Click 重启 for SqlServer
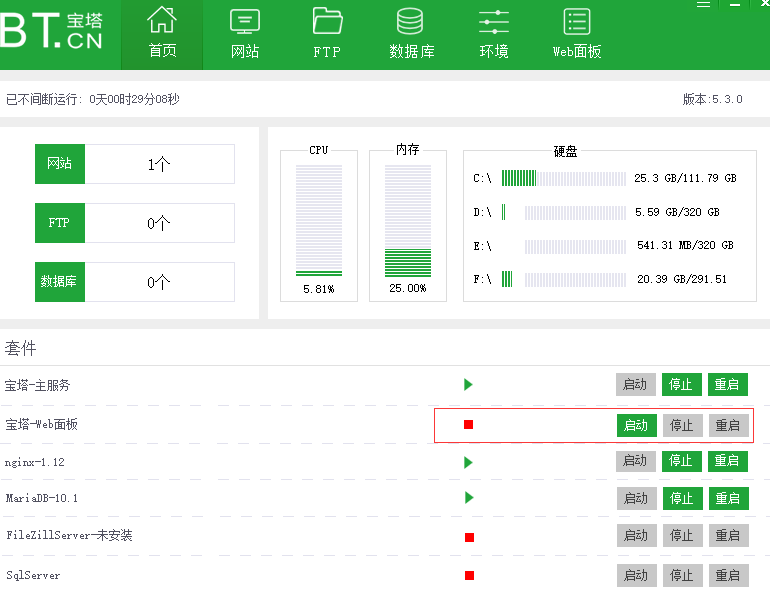Viewport: 770px width, 593px height. coord(728,575)
